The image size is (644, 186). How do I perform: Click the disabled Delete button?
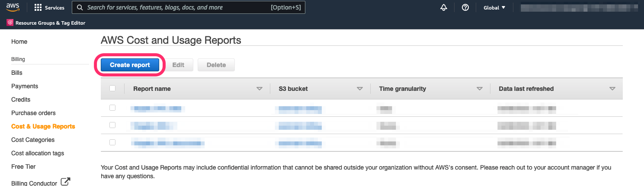coord(216,65)
